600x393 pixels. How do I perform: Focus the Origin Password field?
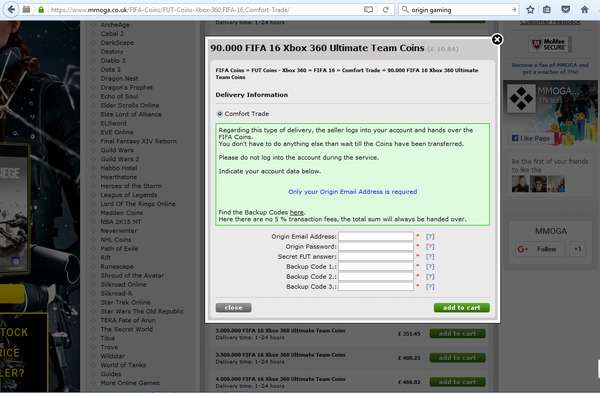click(376, 246)
